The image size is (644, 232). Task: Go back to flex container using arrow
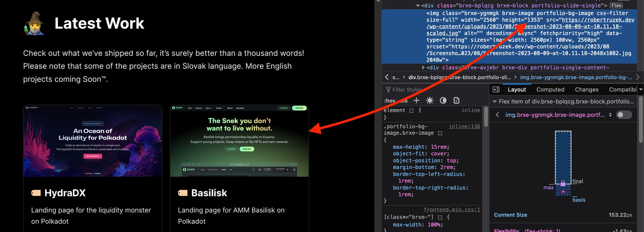497,115
